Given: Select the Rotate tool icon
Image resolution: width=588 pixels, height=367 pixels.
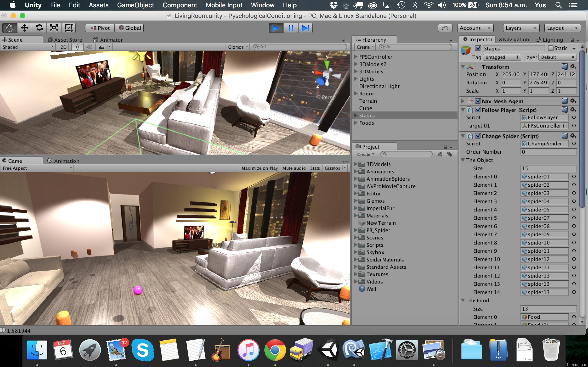Looking at the screenshot, I should tap(39, 28).
